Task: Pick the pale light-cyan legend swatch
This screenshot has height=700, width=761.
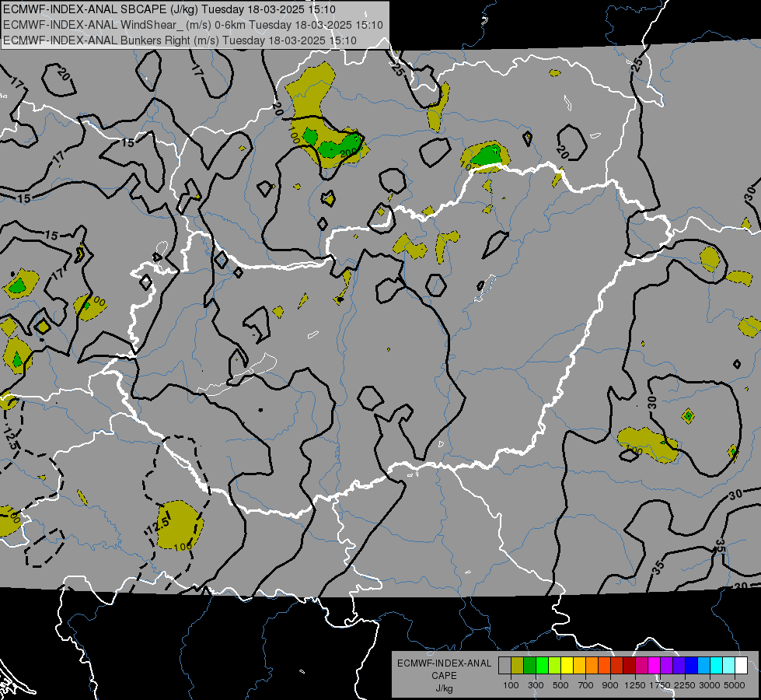Action: [x=729, y=665]
